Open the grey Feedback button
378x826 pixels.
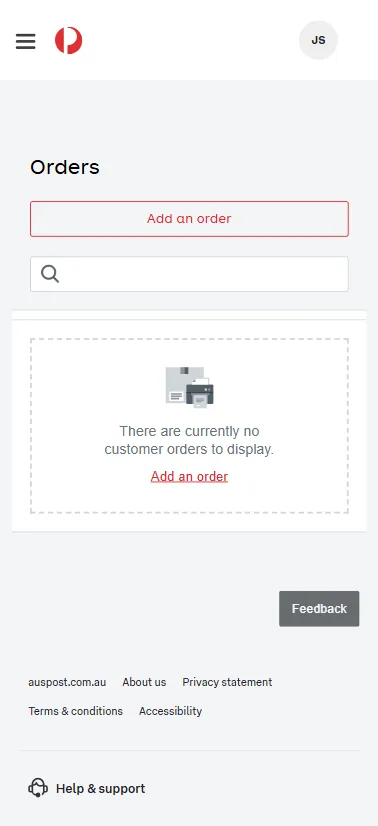[319, 608]
